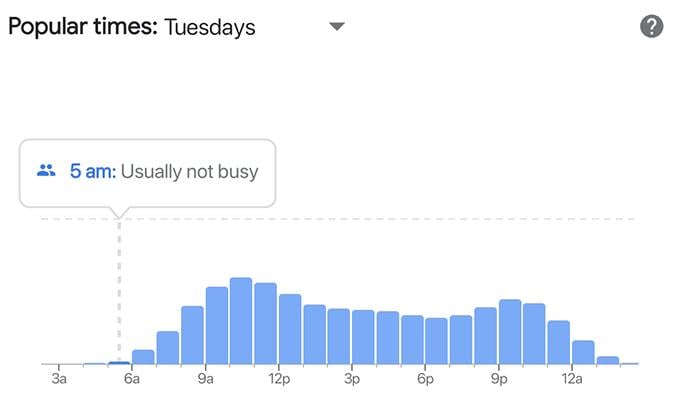Select the small 1 am bar
The width and height of the screenshot is (680, 400).
tap(608, 360)
